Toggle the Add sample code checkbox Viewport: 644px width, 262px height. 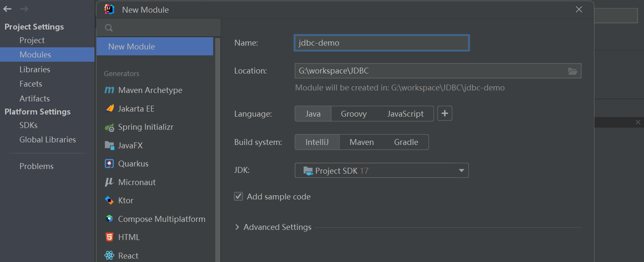pos(239,196)
